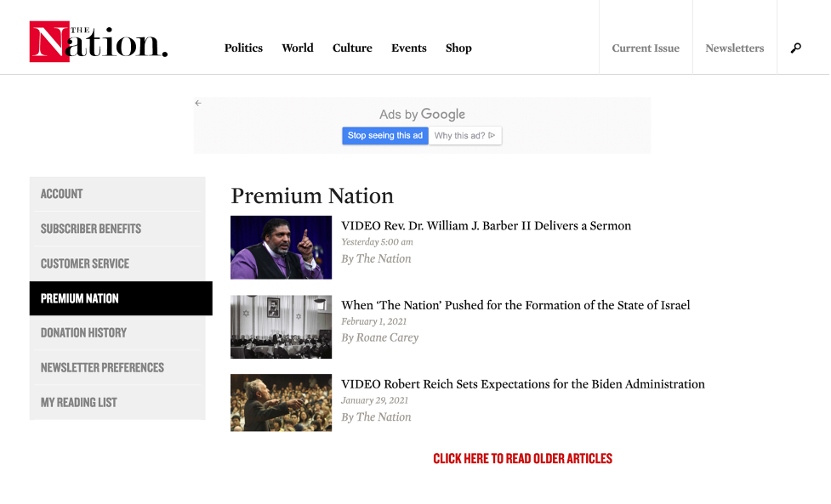Click the Why this ad? button
The height and width of the screenshot is (504, 831).
click(x=464, y=135)
